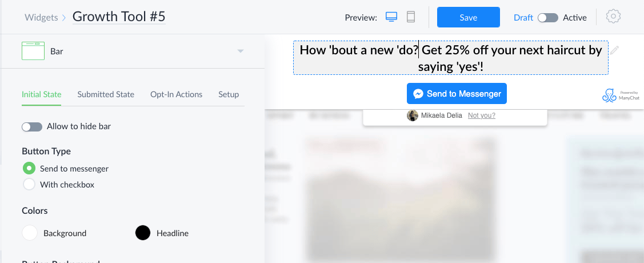This screenshot has width=644, height=263.
Task: Open Headline color swatch
Action: click(142, 233)
